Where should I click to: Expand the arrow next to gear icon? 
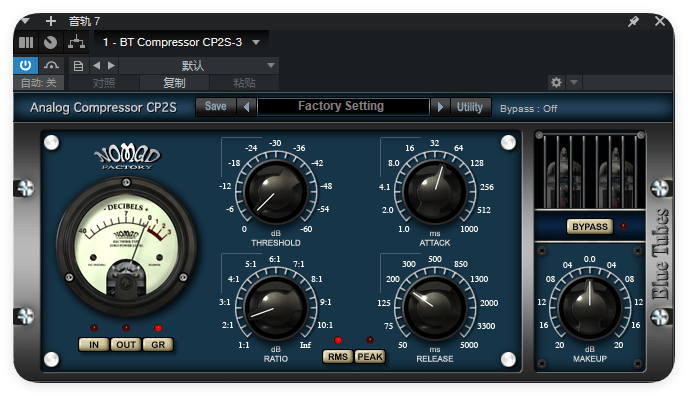pos(573,82)
